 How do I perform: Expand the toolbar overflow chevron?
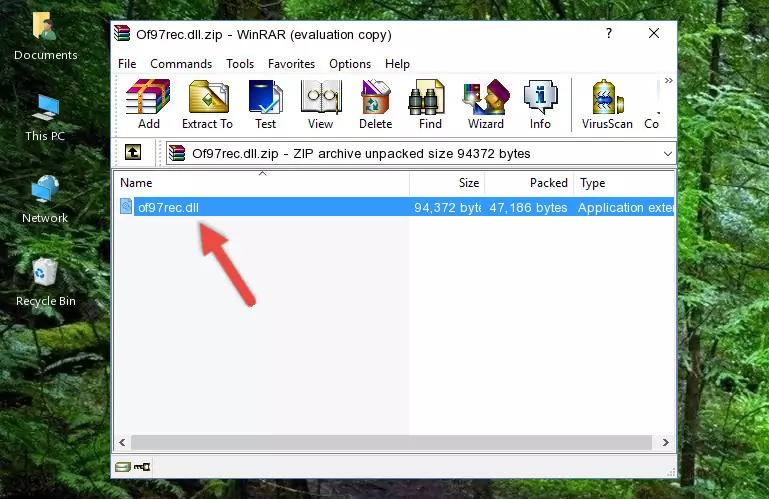click(x=668, y=80)
